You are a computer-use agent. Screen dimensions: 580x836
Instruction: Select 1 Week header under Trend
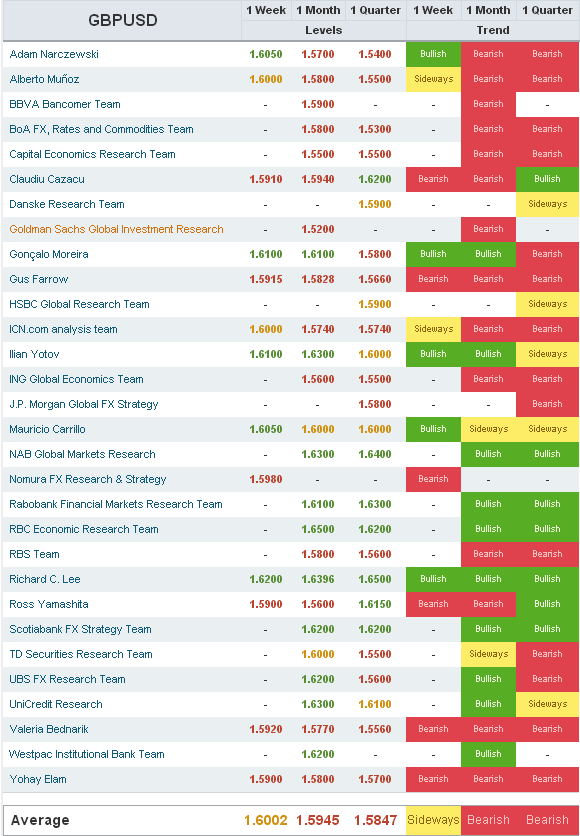[433, 10]
